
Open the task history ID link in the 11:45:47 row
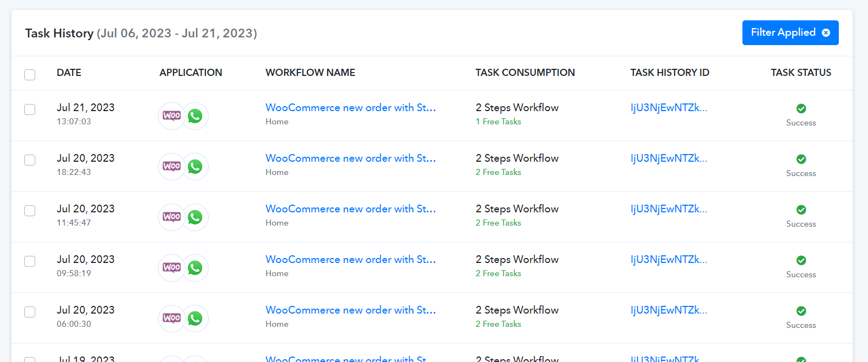pos(669,209)
